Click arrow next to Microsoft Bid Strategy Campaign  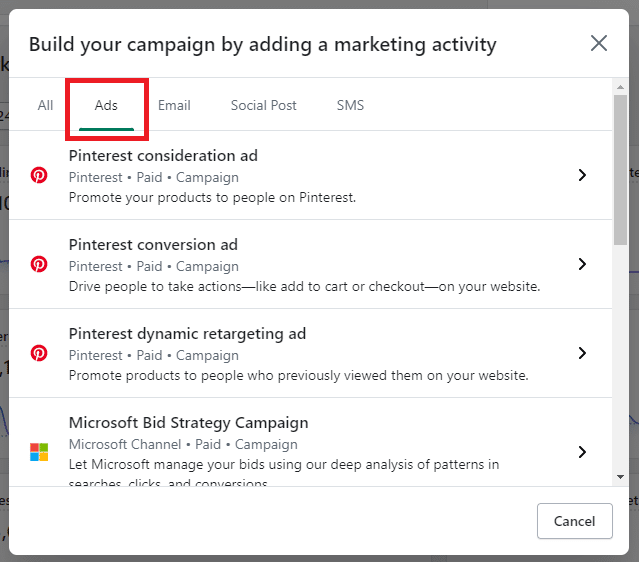pos(582,452)
